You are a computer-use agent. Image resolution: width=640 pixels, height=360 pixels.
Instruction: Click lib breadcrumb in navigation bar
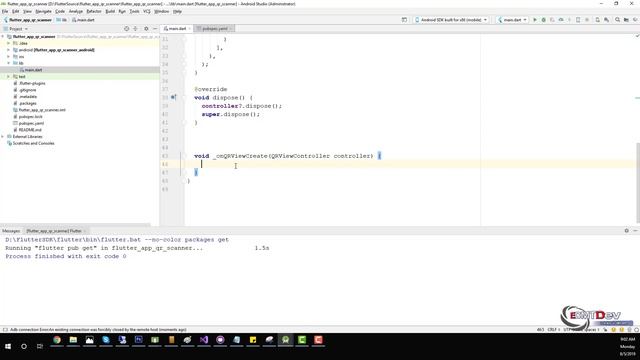[x=62, y=20]
